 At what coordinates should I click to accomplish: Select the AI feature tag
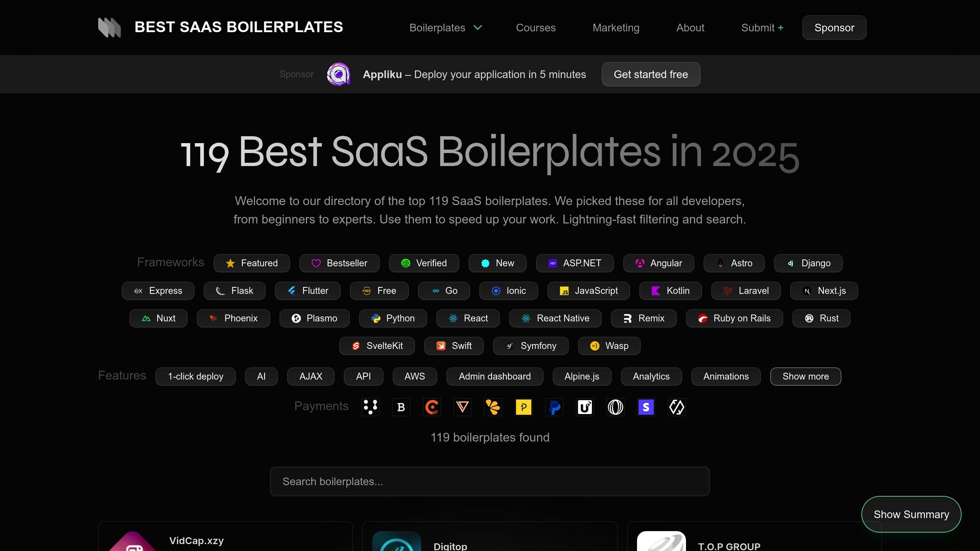[x=261, y=377]
